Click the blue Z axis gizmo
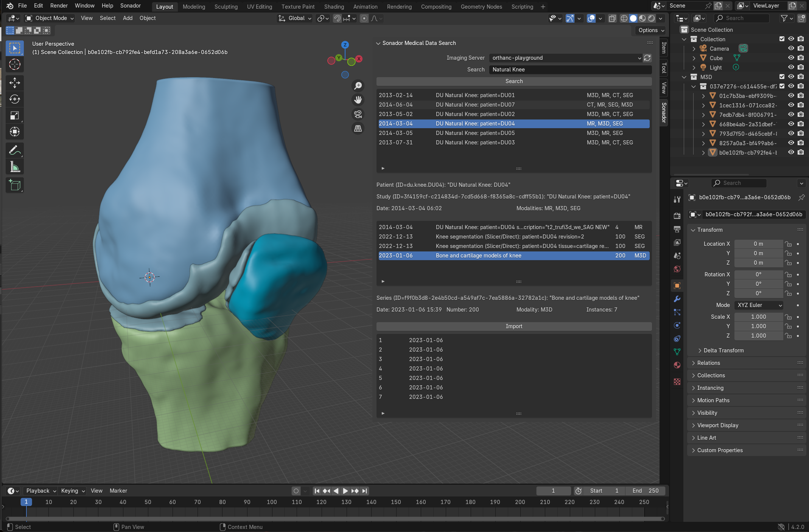809x532 pixels. click(x=345, y=45)
